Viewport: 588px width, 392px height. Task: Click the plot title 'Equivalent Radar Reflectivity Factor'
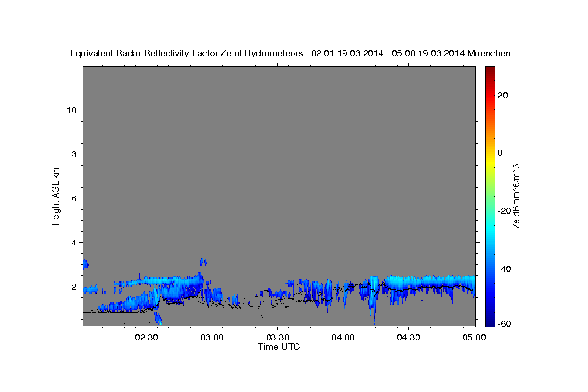tap(145, 53)
